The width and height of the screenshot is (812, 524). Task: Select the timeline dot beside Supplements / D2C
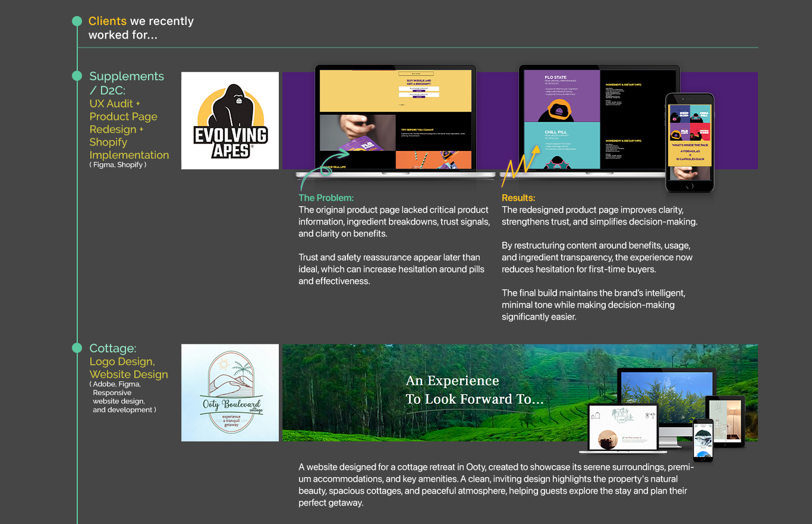pos(77,76)
